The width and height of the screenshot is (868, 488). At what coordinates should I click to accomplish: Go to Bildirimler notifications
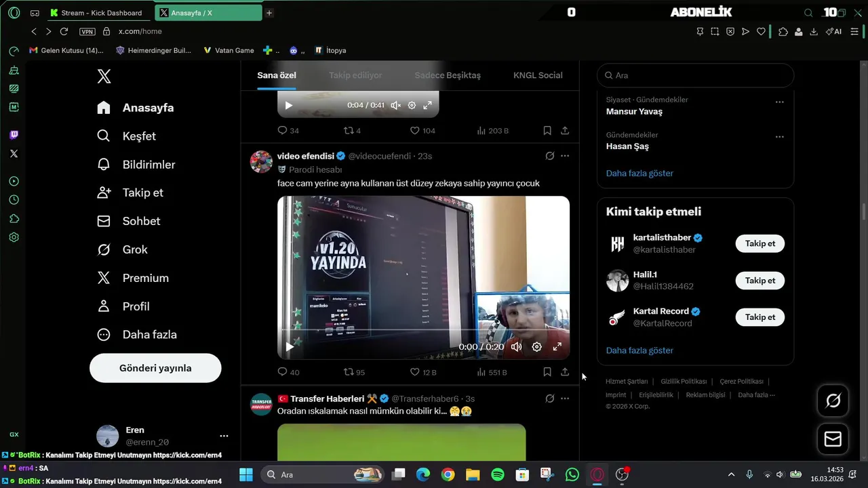click(x=136, y=165)
